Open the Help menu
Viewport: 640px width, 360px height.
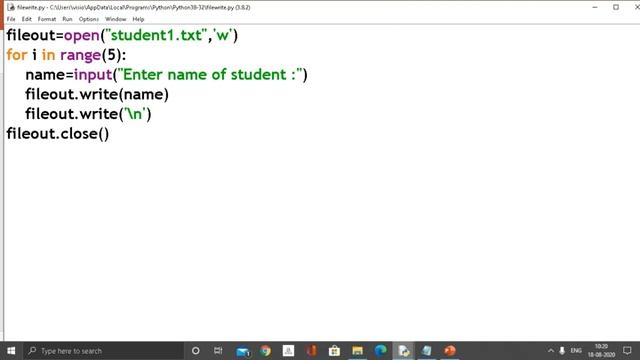point(138,19)
